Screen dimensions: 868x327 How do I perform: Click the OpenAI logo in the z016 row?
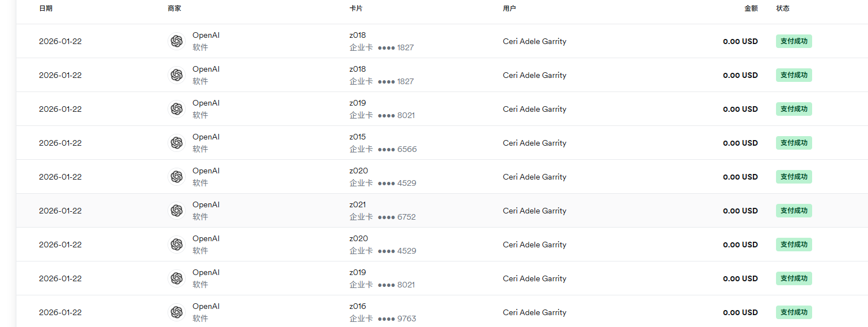(x=177, y=312)
